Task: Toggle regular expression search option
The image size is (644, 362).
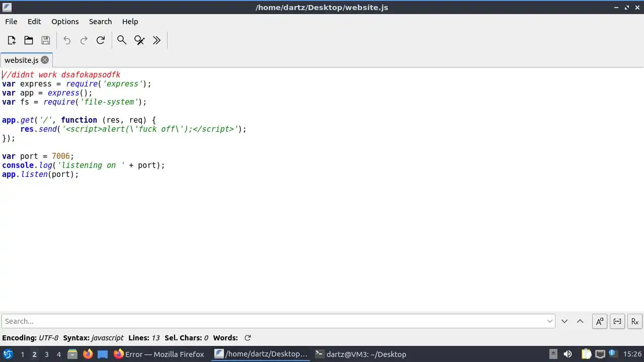Action: coord(635,321)
